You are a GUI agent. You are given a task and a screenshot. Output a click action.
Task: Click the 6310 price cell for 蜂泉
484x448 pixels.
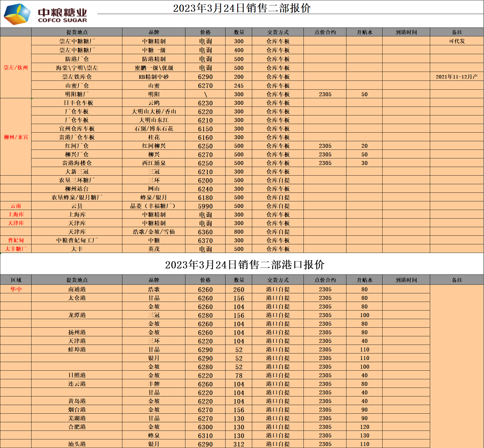(205, 436)
